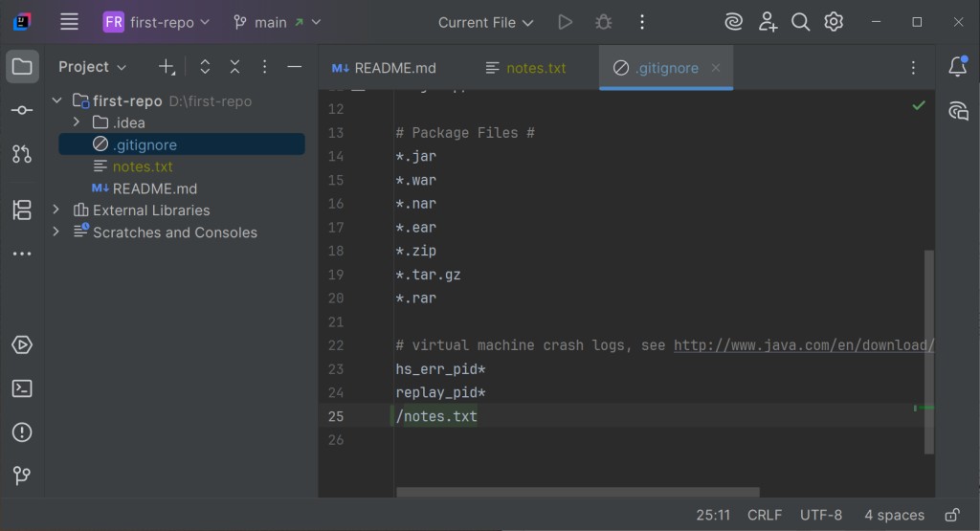This screenshot has height=531, width=980.
Task: Click the vertical editor scrollbar thumb
Action: (928, 352)
